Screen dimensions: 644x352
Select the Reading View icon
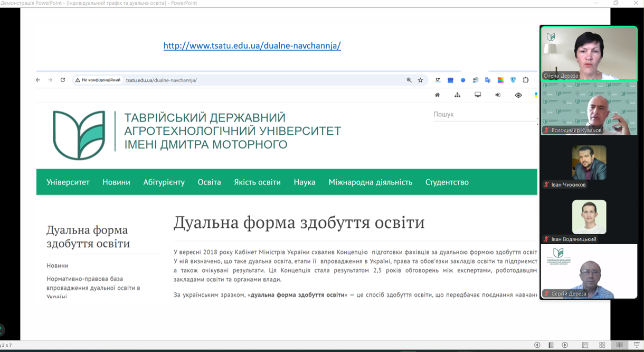pyautogui.click(x=620, y=345)
